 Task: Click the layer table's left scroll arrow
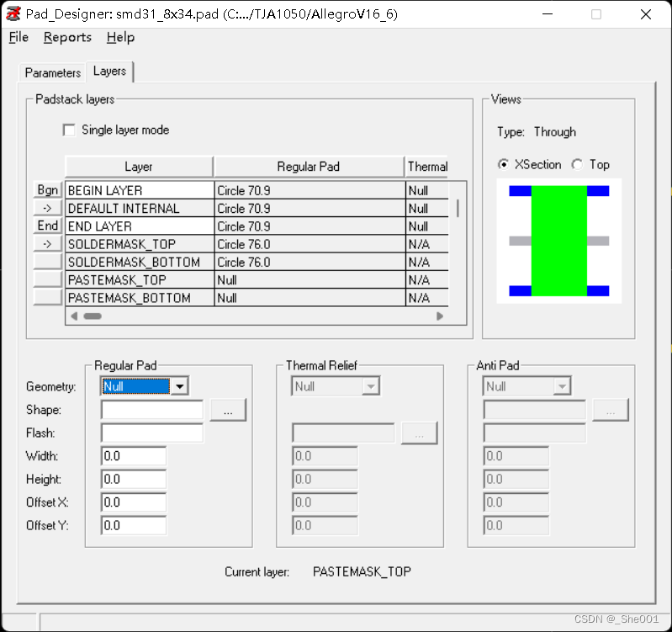coord(73,316)
